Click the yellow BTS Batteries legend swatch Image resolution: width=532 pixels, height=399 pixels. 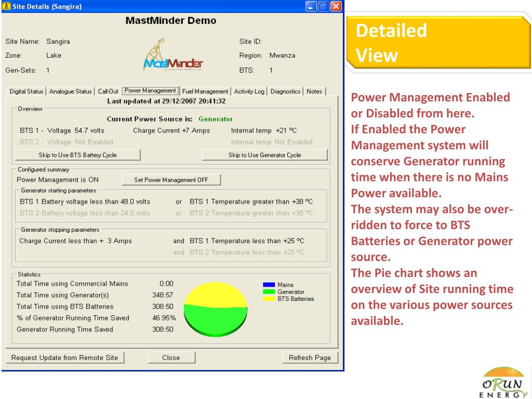tap(269, 299)
